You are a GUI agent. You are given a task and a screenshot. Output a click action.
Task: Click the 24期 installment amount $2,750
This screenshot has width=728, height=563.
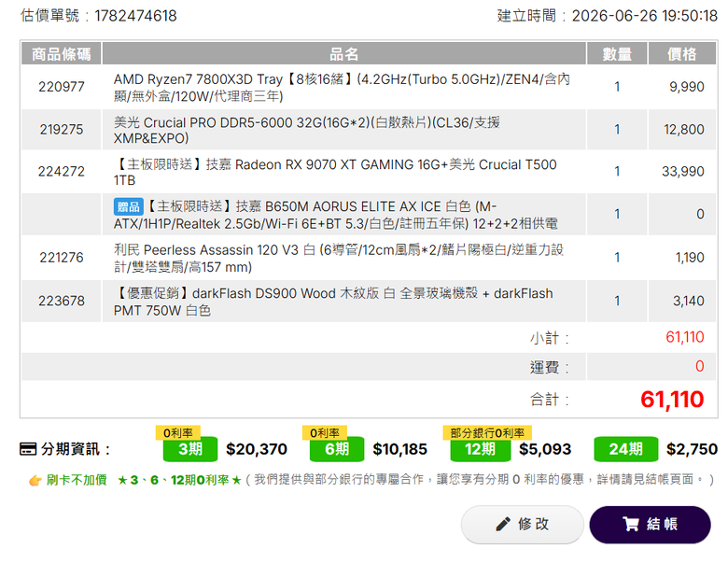pos(692,449)
